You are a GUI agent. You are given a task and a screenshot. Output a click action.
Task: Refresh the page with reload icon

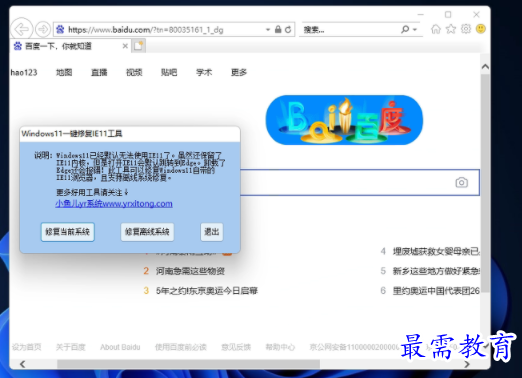pos(288,30)
